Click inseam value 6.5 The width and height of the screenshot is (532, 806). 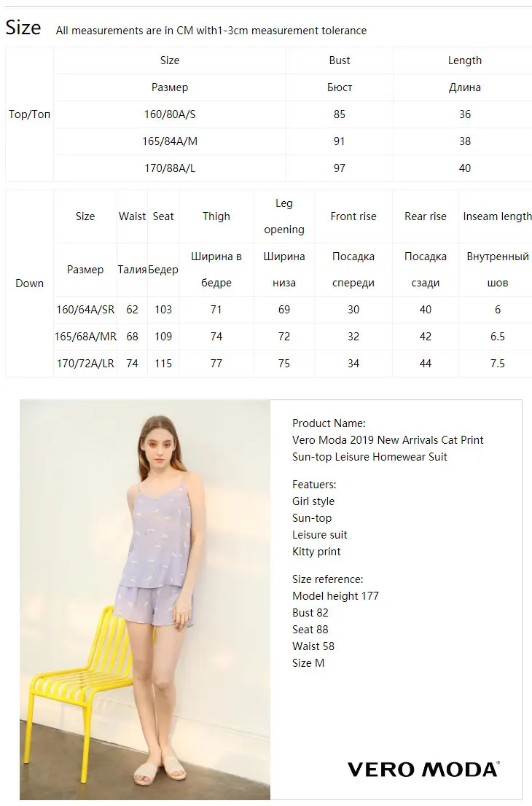tap(497, 336)
